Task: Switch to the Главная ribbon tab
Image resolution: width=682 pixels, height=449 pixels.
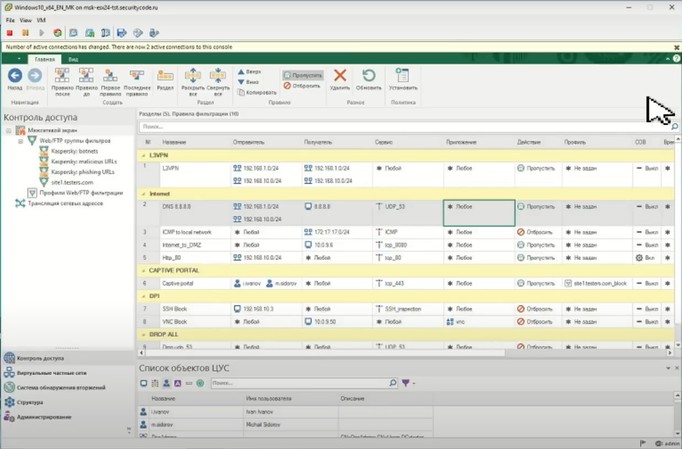Action: (45, 59)
